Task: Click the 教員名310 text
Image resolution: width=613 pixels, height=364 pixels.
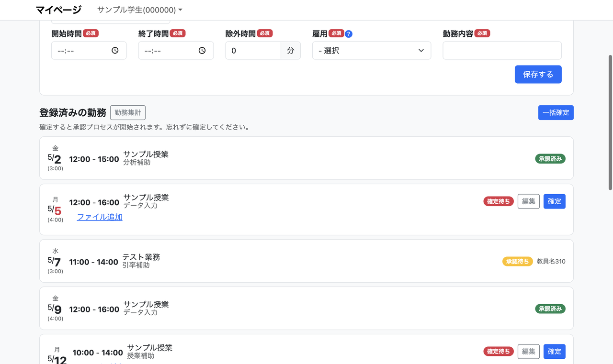Action: tap(551, 261)
